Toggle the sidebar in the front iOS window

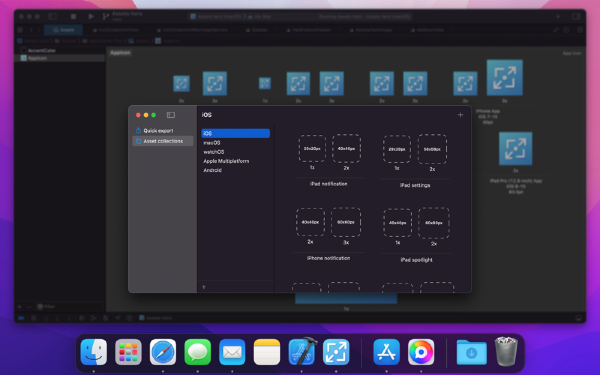171,115
